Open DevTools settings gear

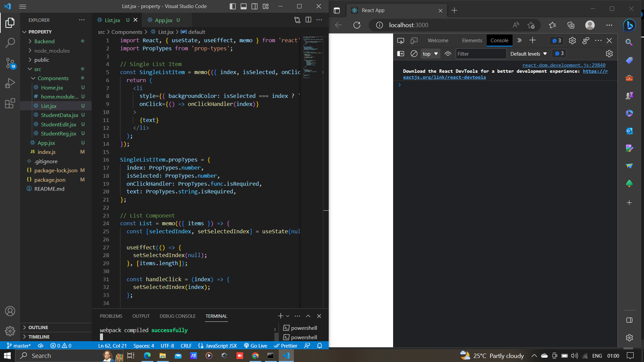(572, 41)
